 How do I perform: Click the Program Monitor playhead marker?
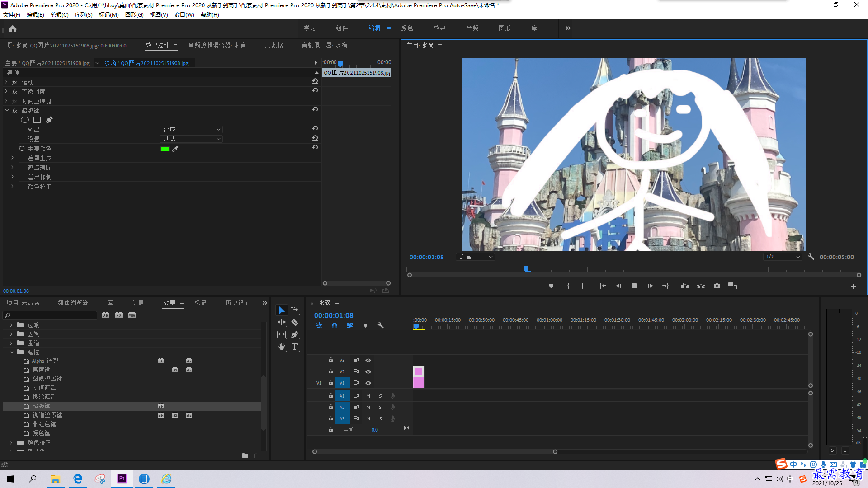pos(527,269)
